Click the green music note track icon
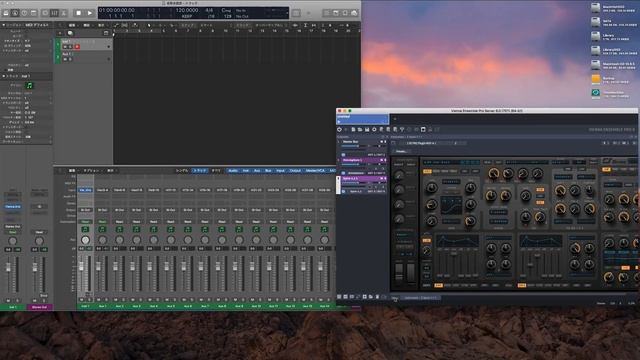 pos(29,85)
